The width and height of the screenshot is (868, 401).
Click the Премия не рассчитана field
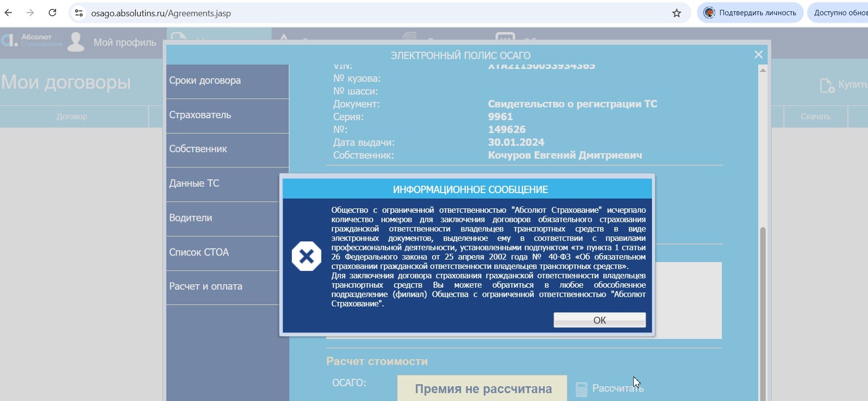[x=482, y=388]
